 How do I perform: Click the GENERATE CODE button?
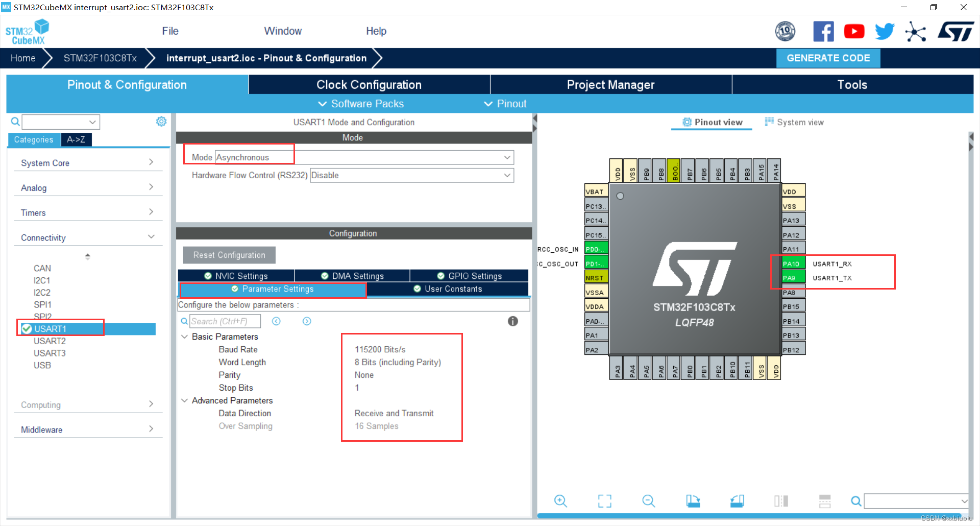point(828,58)
